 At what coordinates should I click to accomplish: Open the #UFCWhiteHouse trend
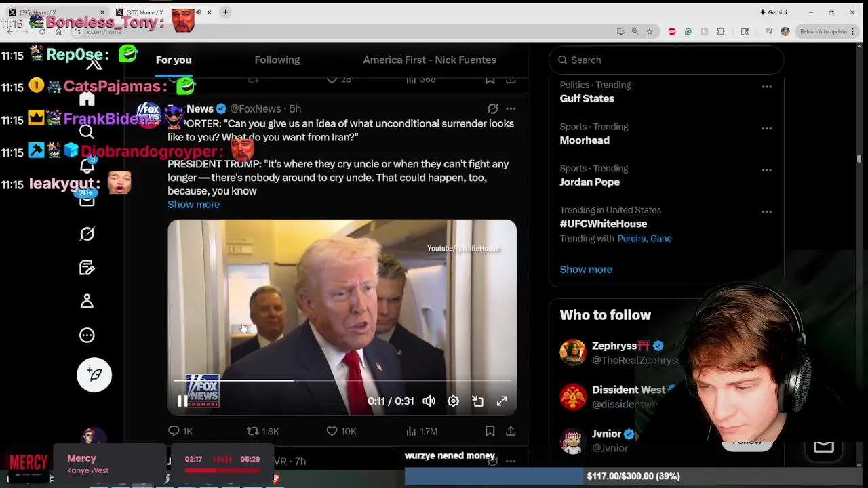click(x=604, y=224)
